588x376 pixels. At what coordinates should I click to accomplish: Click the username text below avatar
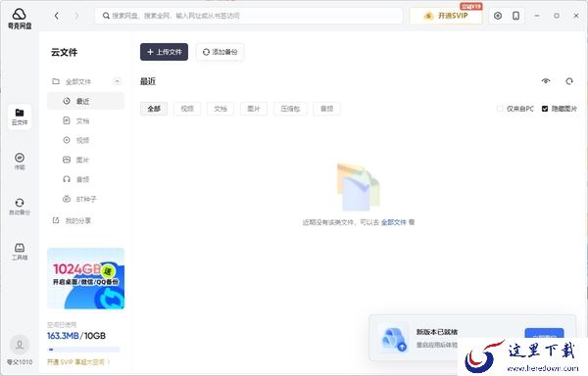[x=20, y=362]
